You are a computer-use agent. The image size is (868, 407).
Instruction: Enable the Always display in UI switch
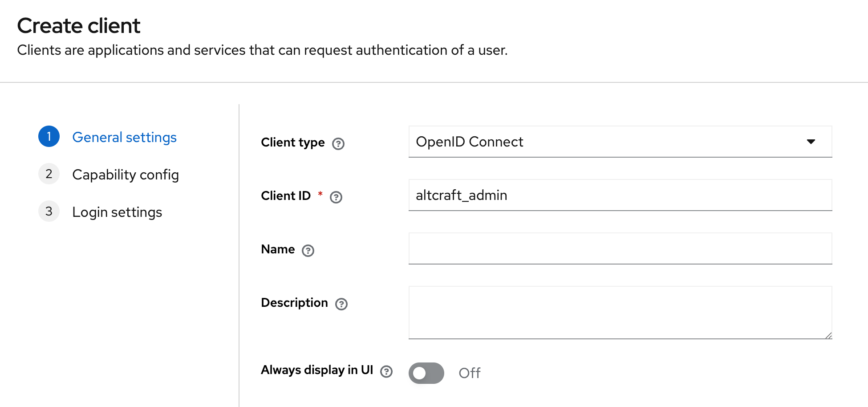coord(426,373)
